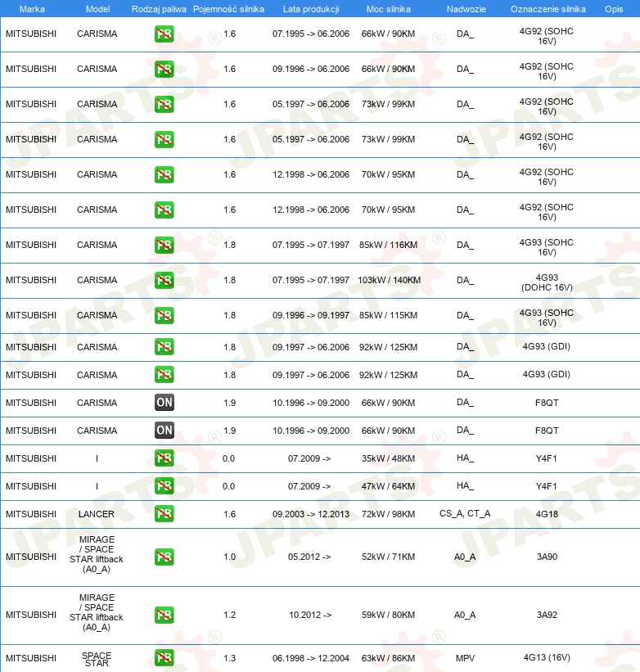Select engine capacity 1.2 cell
The image size is (640, 672).
[230, 615]
